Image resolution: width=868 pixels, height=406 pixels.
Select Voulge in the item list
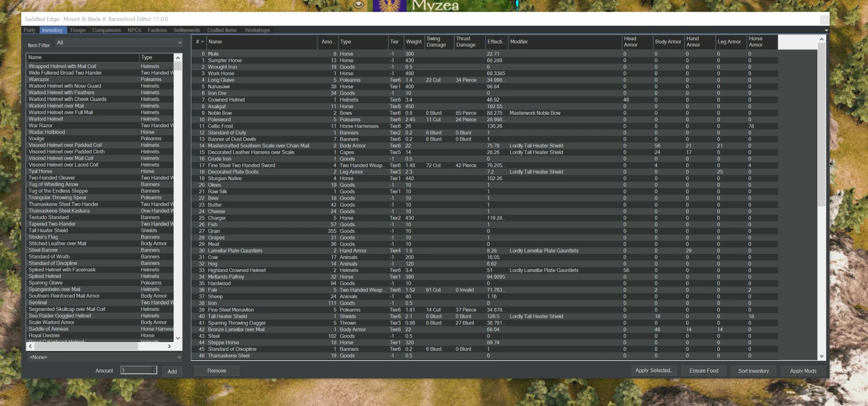tap(100, 139)
